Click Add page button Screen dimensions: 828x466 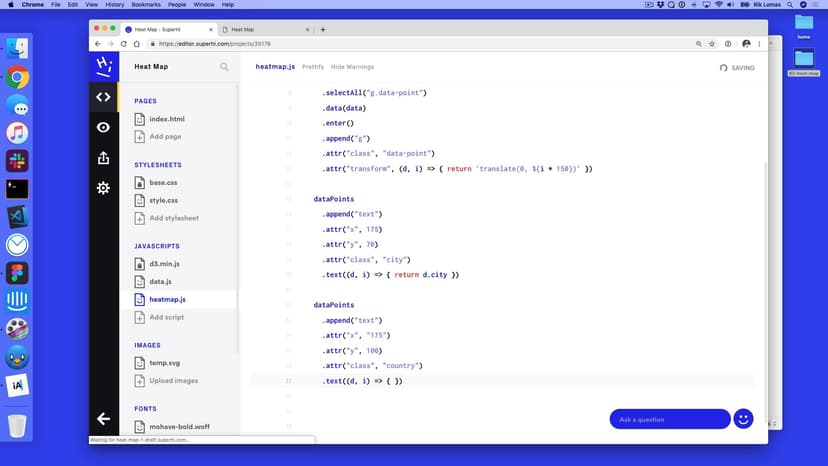165,136
